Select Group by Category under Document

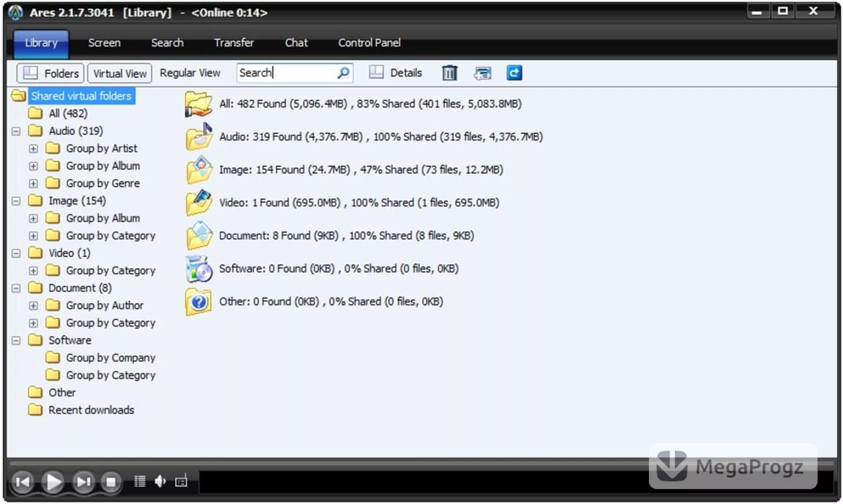[111, 323]
